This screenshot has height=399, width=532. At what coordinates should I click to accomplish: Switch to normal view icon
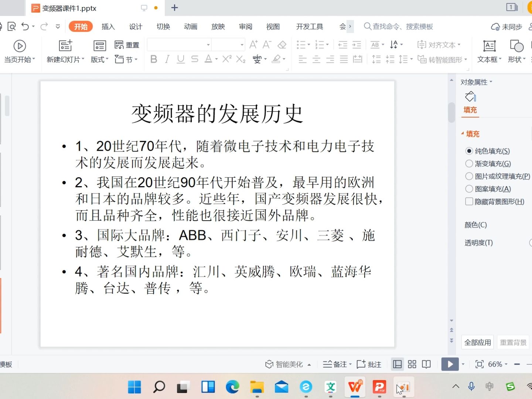click(398, 364)
